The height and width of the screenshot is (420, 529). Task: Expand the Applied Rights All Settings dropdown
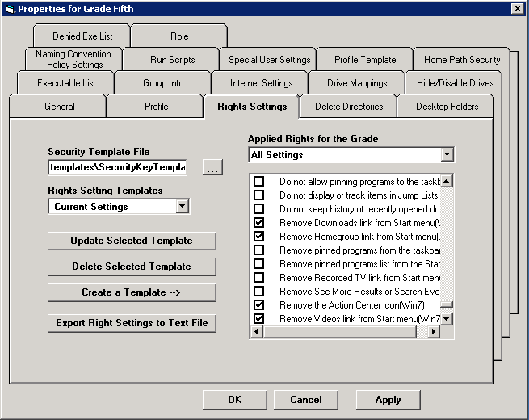[x=447, y=155]
